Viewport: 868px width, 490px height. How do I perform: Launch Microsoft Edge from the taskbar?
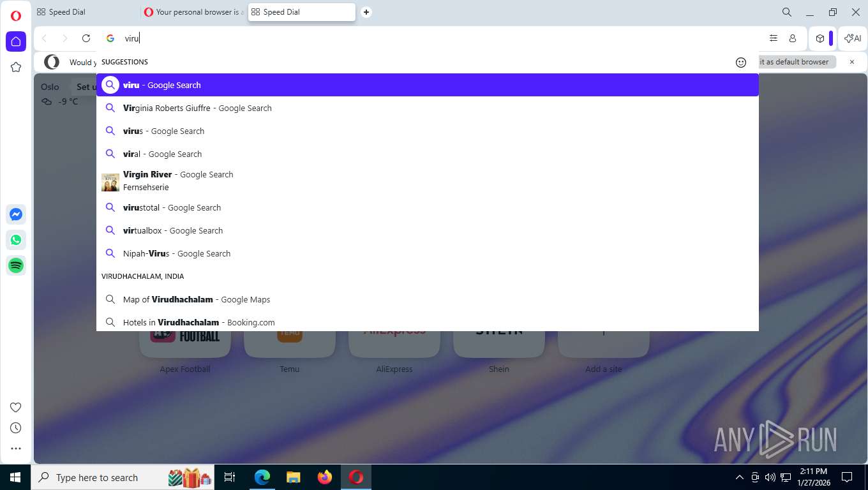(262, 477)
